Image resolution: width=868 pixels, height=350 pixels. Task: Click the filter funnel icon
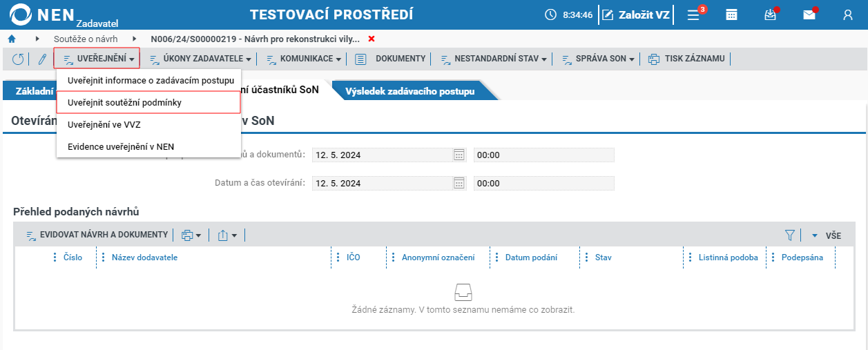click(790, 235)
